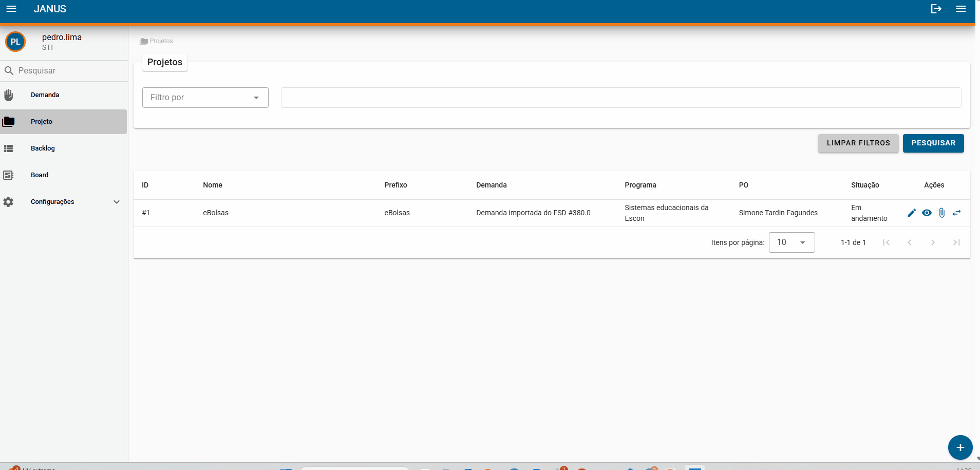Screen dimensions: 980x470
Task: Click the Projetos breadcrumb link
Action: click(x=161, y=41)
